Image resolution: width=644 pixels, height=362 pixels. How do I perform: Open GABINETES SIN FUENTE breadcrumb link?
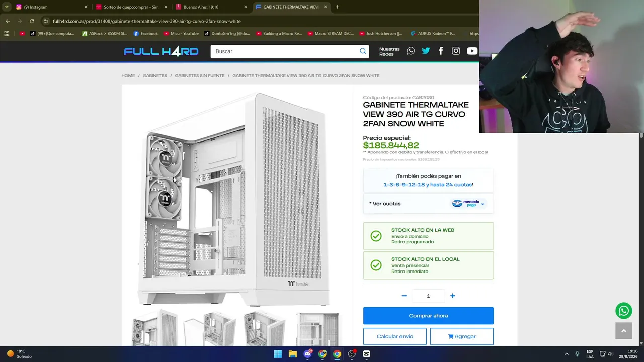click(x=200, y=76)
